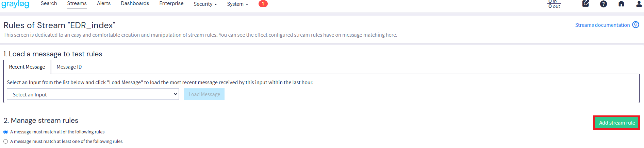Go to the home page icon

(621, 4)
